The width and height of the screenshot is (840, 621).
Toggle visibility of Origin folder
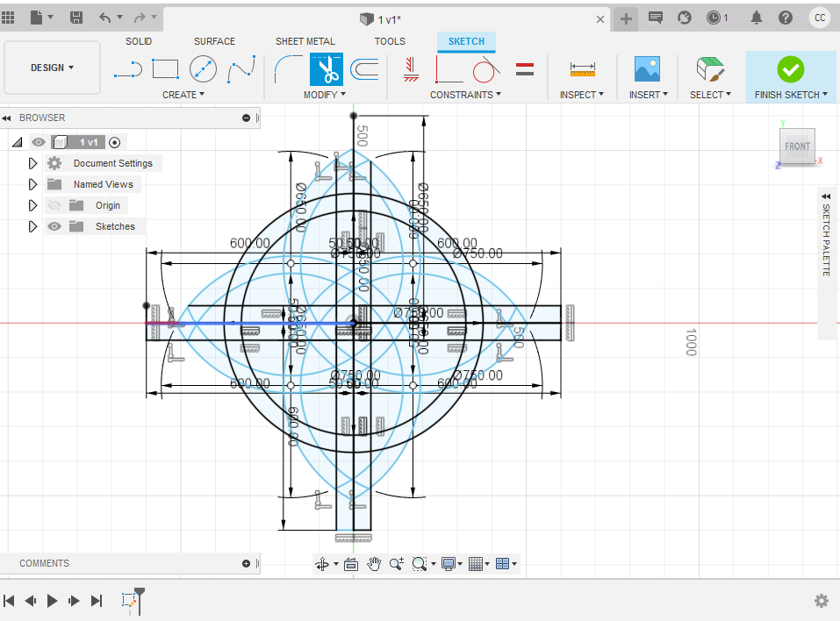tap(54, 205)
